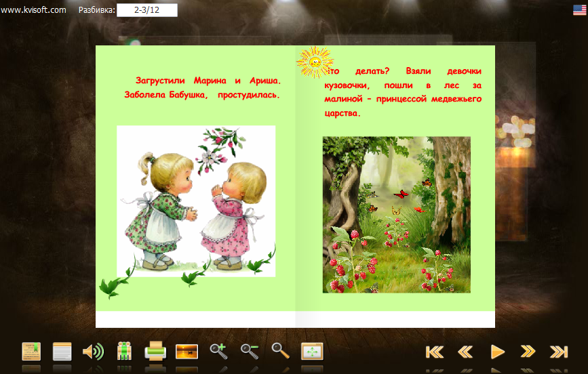Image resolution: width=588 pixels, height=374 pixels.
Task: Start autoplay with play button
Action: point(497,352)
